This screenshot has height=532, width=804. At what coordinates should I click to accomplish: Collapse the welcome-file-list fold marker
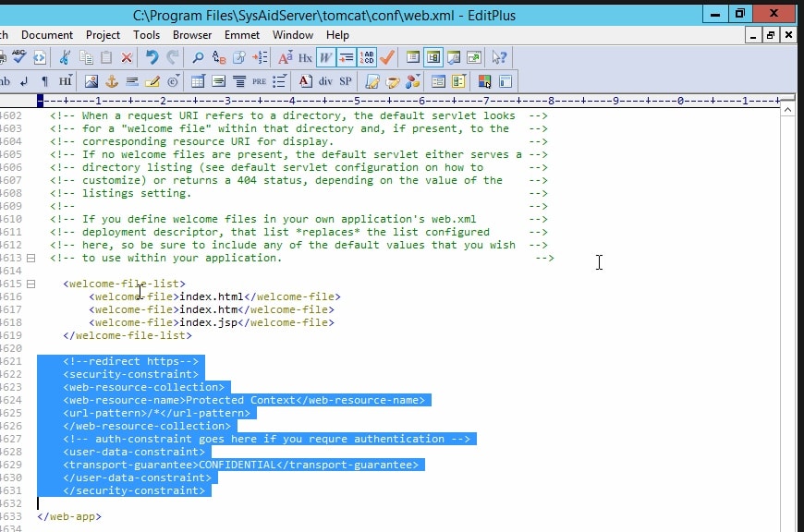coord(30,284)
